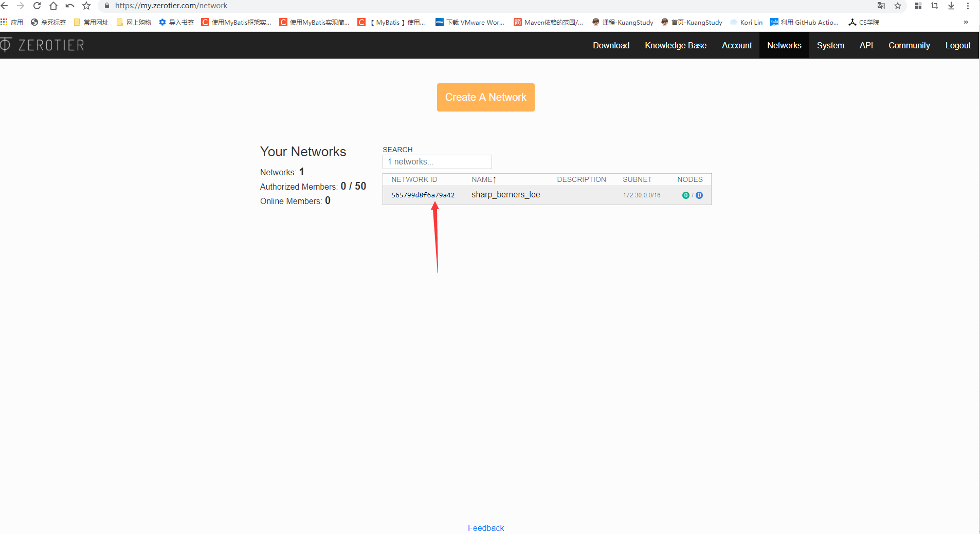Click the address bar URL my.zerotier.com/network

tap(171, 6)
